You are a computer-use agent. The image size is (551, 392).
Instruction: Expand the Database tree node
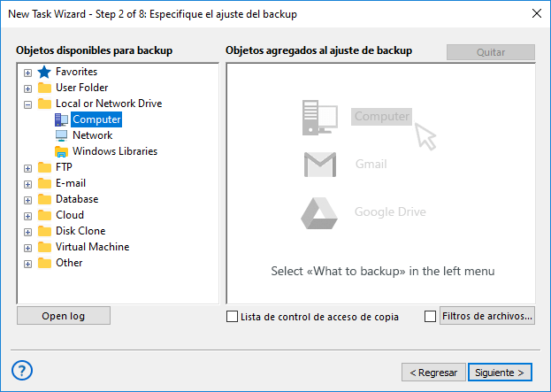(x=27, y=199)
